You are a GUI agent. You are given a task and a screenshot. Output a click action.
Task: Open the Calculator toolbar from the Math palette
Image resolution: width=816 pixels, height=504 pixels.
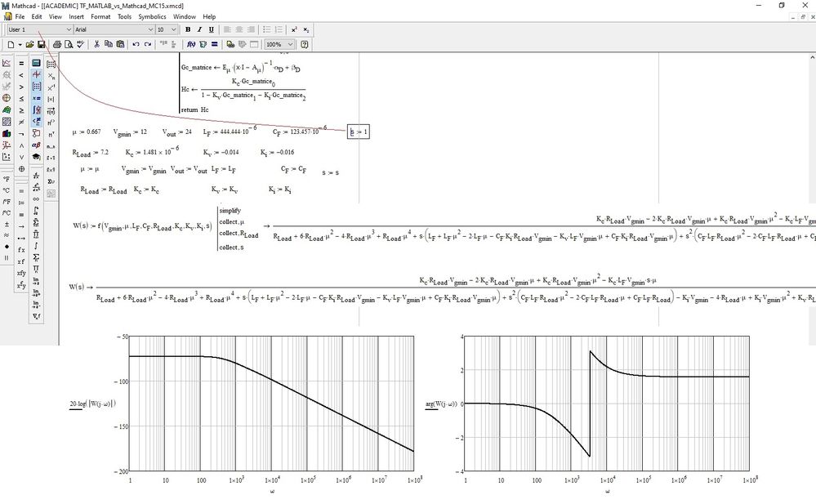coord(36,63)
